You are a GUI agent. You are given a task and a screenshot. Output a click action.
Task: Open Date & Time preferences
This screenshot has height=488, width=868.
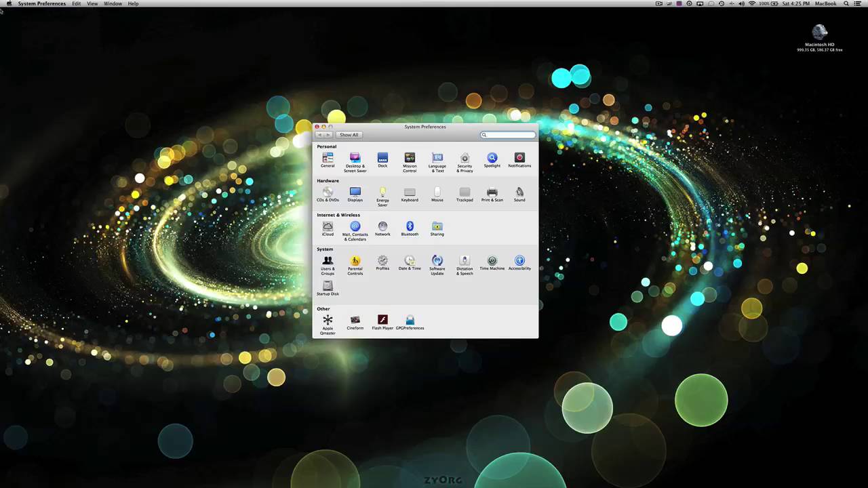point(410,263)
